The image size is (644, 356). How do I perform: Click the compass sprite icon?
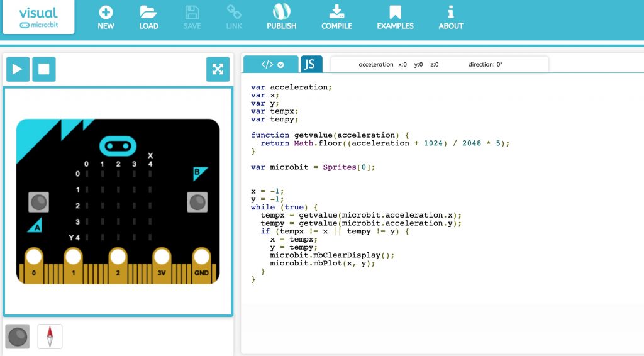coord(50,337)
